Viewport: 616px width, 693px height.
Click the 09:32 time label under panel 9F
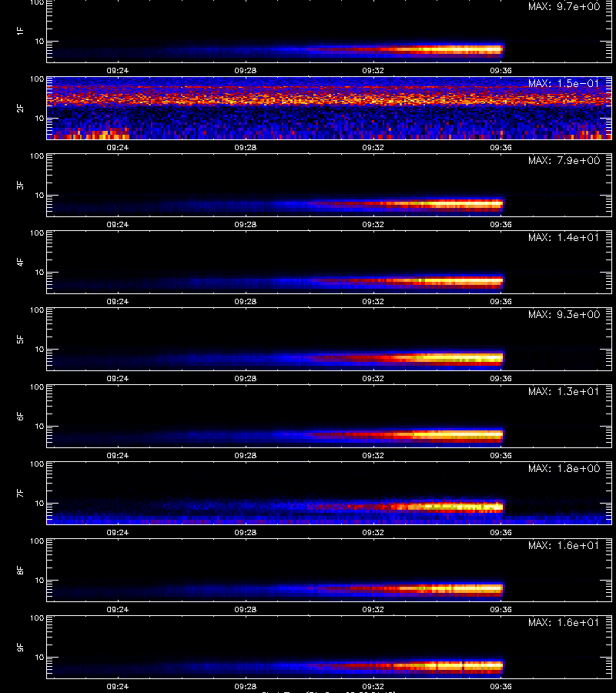(x=373, y=686)
